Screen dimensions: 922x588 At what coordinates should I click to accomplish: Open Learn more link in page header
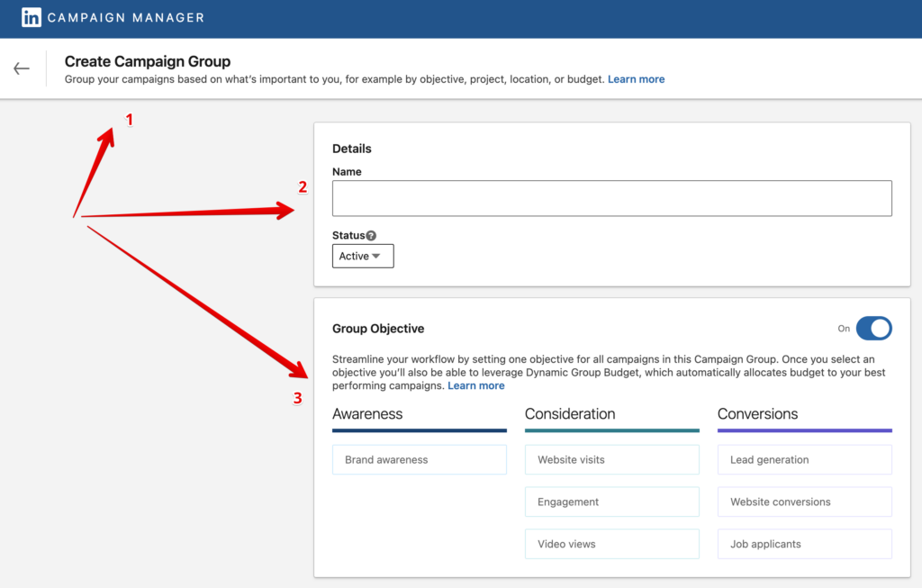[x=637, y=79]
